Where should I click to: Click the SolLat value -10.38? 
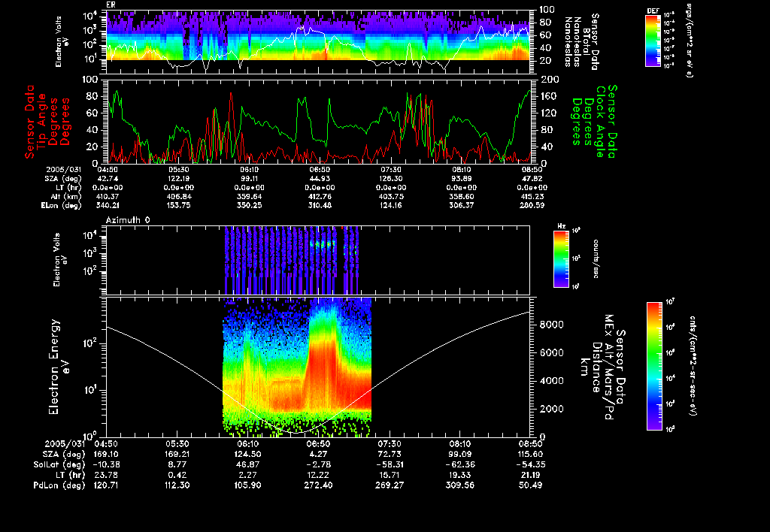[106, 465]
